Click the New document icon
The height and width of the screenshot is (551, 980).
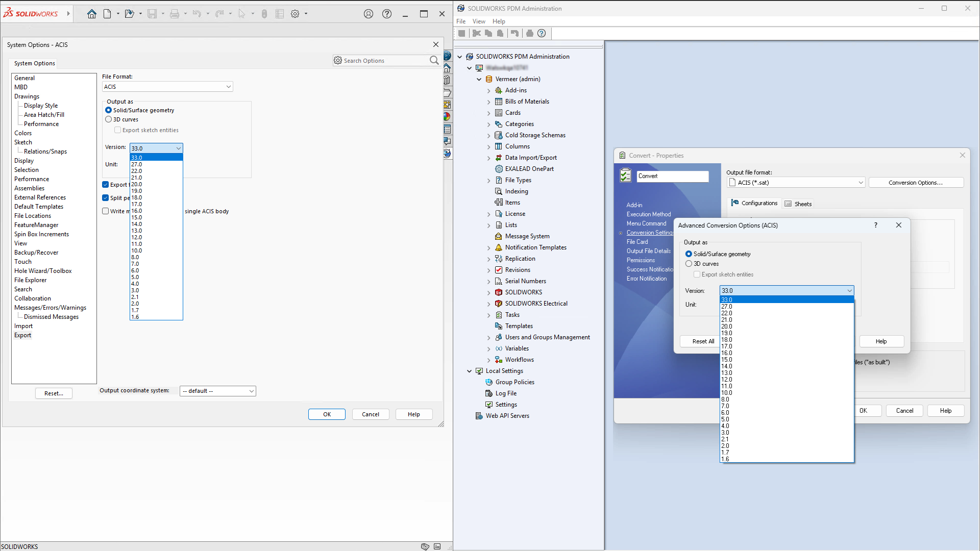tap(107, 14)
